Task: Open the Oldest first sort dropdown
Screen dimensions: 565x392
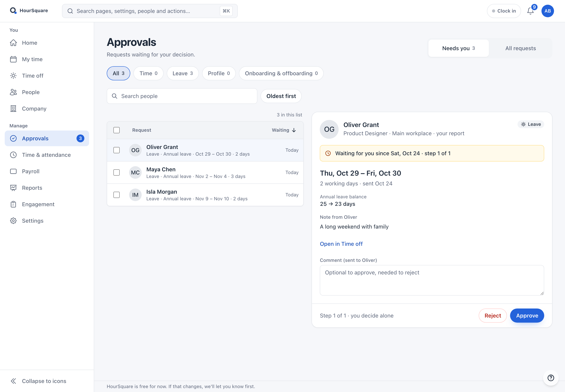Action: (281, 96)
